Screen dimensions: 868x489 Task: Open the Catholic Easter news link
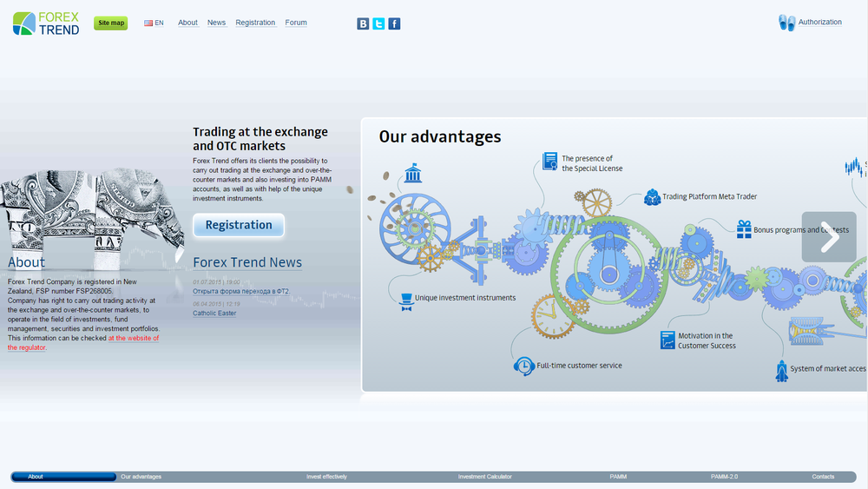coord(214,314)
